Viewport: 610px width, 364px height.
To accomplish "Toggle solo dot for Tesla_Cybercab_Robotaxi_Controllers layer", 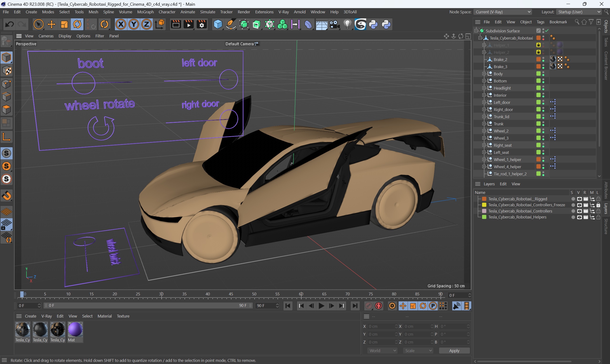I will click(x=573, y=211).
